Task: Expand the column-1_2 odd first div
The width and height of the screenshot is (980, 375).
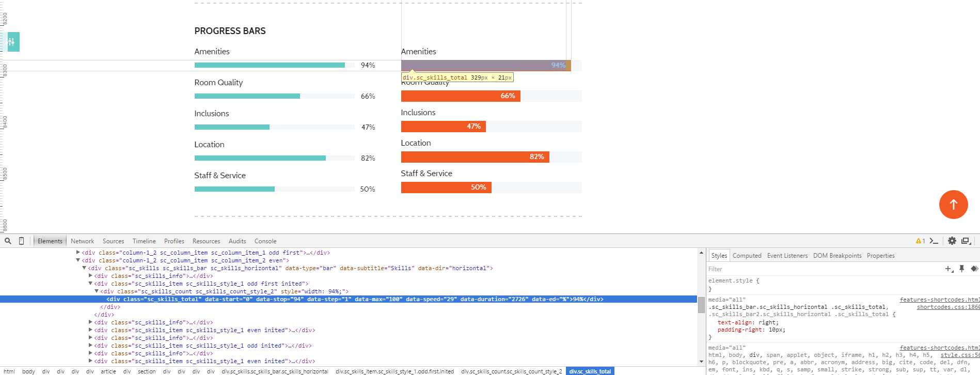Action: pyautogui.click(x=78, y=253)
